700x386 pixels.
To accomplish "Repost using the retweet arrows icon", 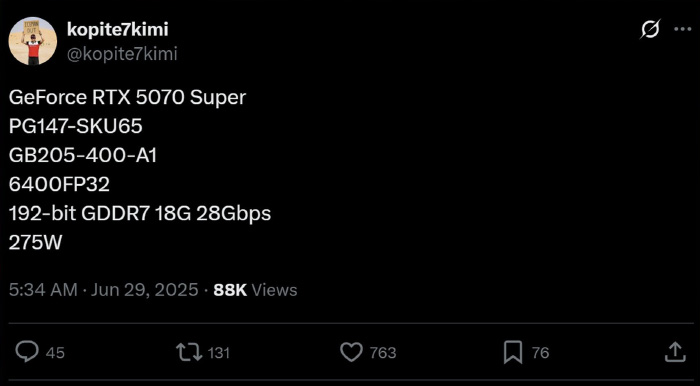I will (x=189, y=352).
